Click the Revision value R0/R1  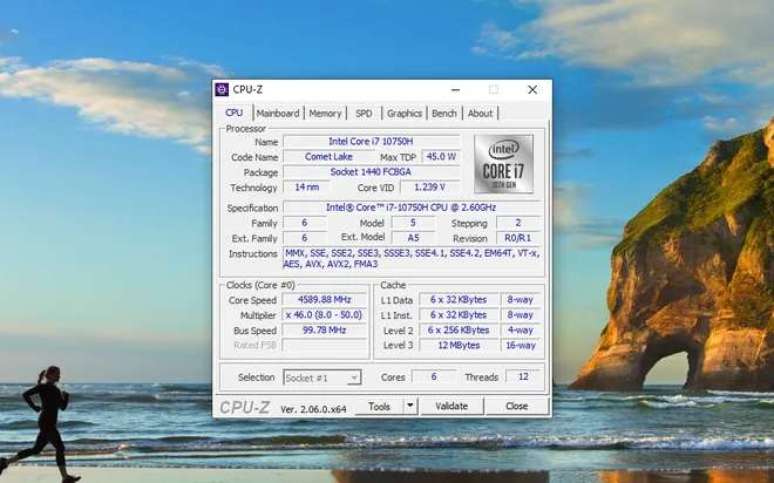point(519,238)
